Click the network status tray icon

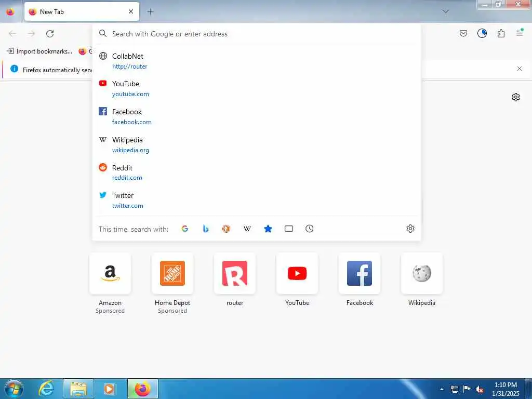click(x=454, y=390)
